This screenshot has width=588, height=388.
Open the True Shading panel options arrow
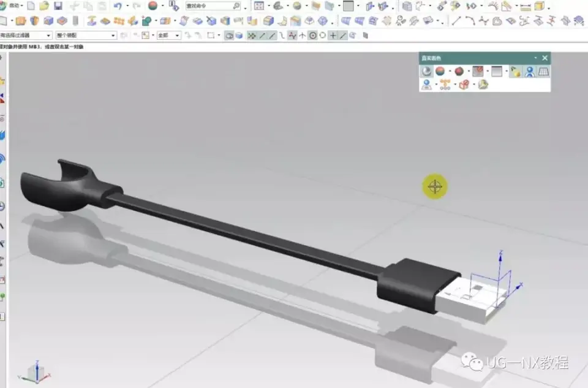[x=536, y=58]
